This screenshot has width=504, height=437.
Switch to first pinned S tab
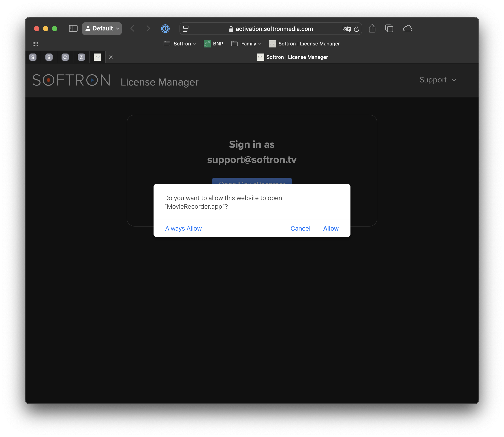coord(33,57)
